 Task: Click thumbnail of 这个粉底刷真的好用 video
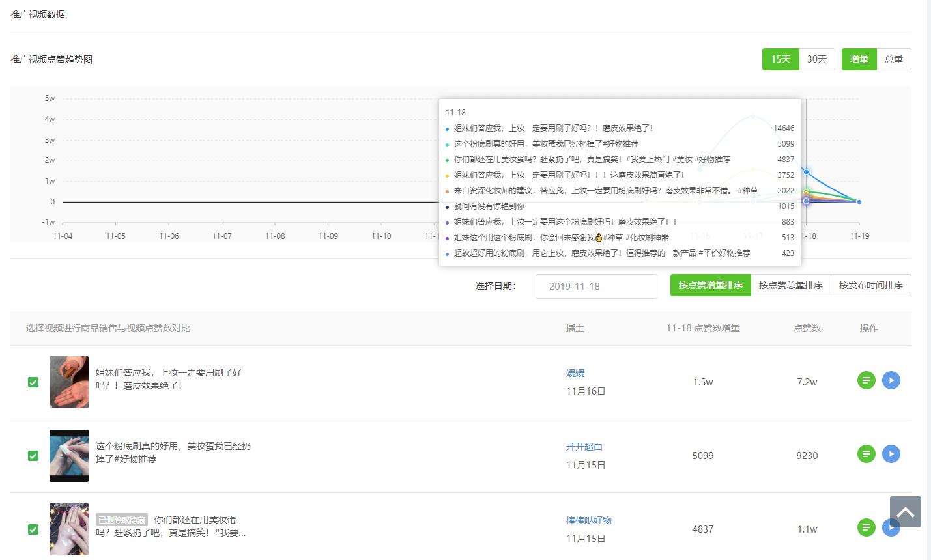point(69,456)
